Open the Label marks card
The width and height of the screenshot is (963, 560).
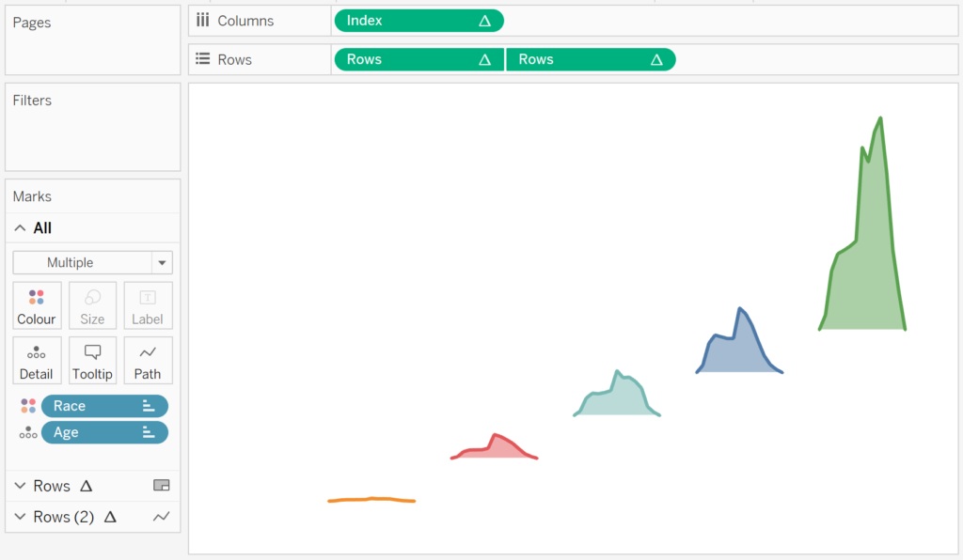pyautogui.click(x=148, y=305)
